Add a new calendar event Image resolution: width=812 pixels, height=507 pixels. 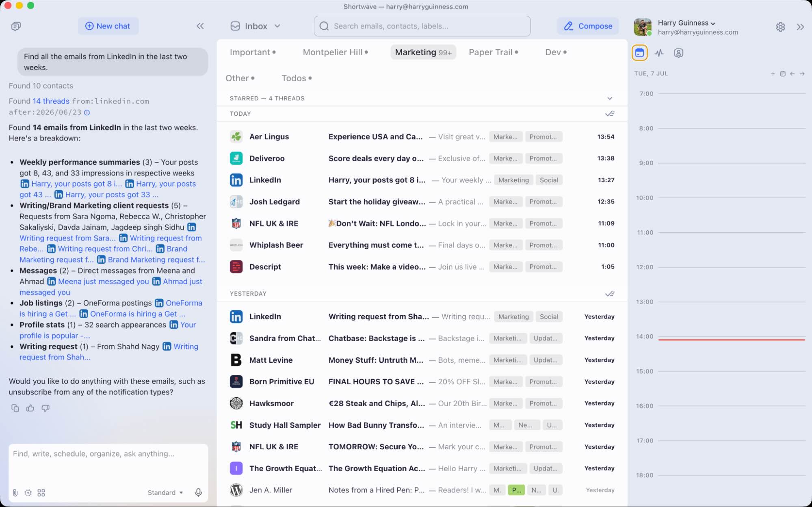773,74
